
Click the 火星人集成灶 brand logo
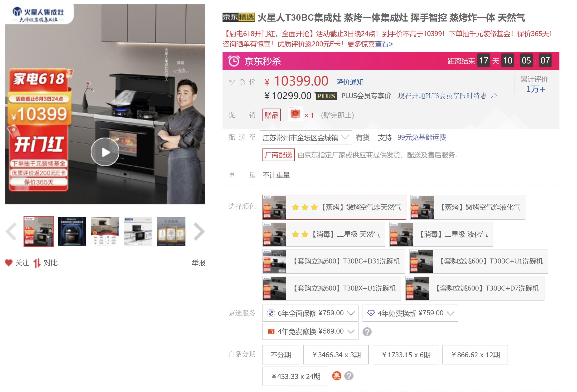pyautogui.click(x=38, y=14)
